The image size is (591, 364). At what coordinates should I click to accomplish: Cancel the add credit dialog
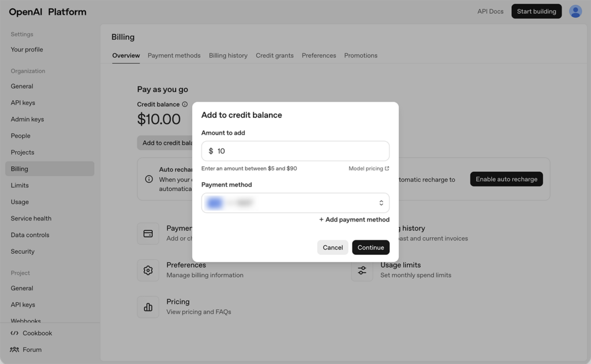tap(332, 247)
